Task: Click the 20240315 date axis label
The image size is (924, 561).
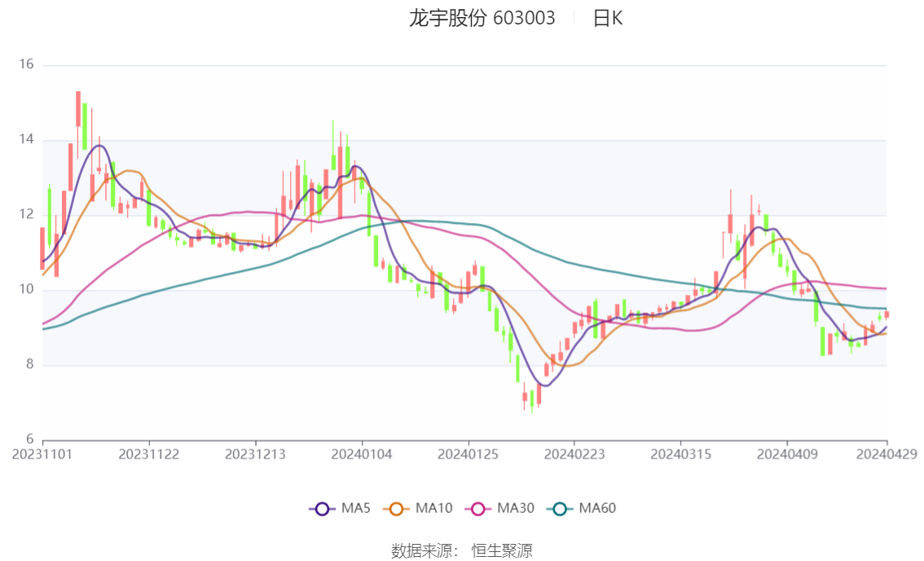Action: coord(680,454)
